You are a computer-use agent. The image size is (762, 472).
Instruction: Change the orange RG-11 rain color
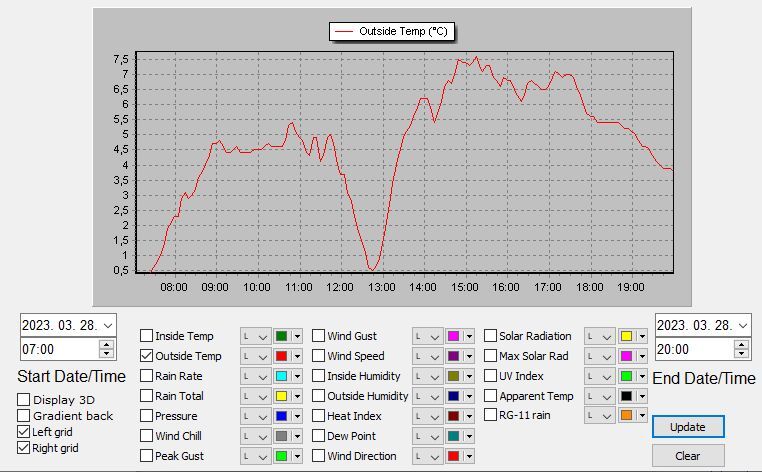(626, 416)
